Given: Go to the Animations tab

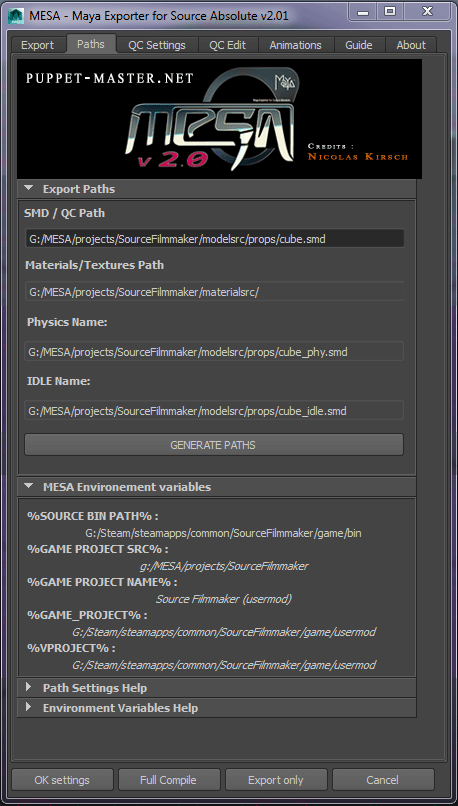Looking at the screenshot, I should click(x=296, y=45).
